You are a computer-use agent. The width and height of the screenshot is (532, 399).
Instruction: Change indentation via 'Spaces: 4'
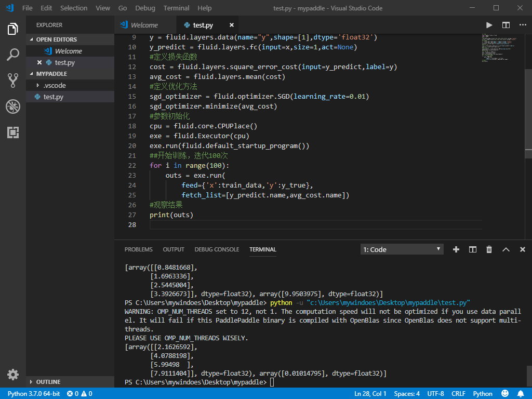407,394
